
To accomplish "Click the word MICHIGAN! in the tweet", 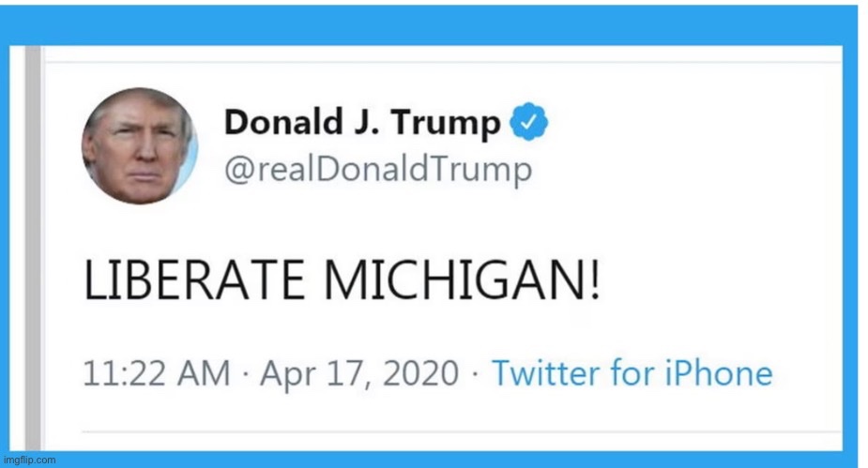I will (x=462, y=279).
